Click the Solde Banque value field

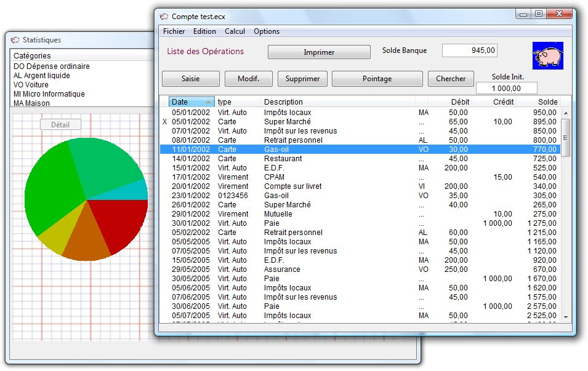(469, 51)
